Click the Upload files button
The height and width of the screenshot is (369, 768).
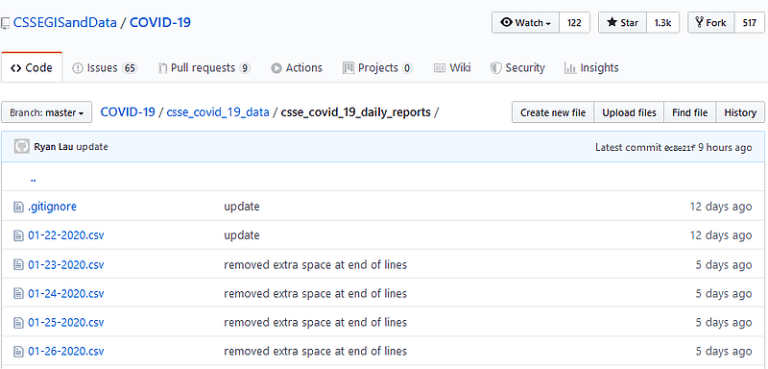tap(629, 113)
